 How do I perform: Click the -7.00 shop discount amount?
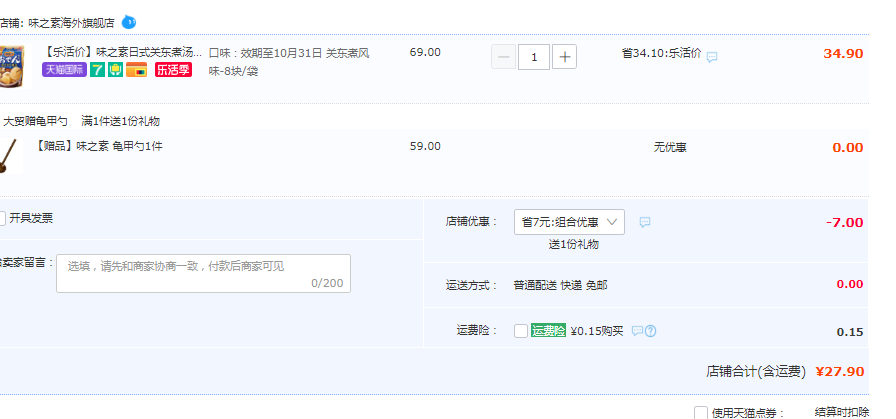845,222
